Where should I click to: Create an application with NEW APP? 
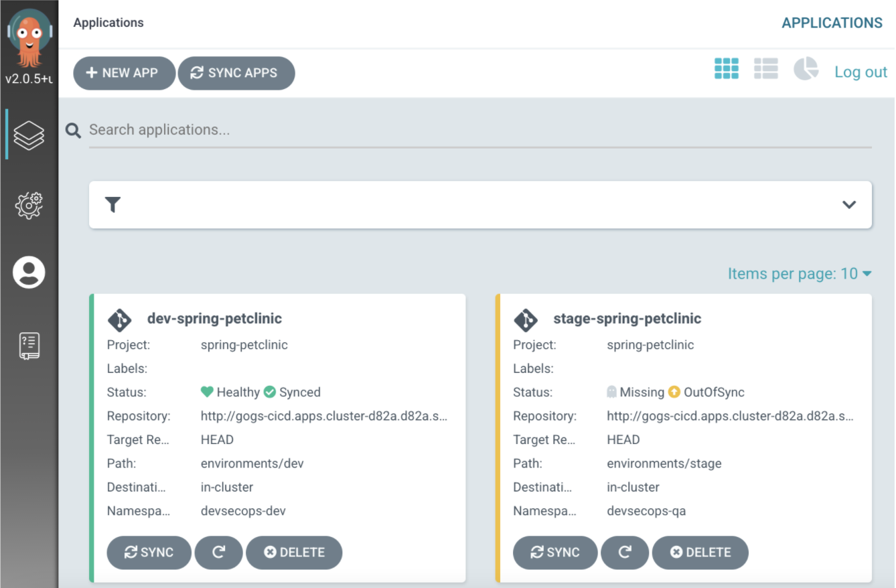pyautogui.click(x=124, y=73)
